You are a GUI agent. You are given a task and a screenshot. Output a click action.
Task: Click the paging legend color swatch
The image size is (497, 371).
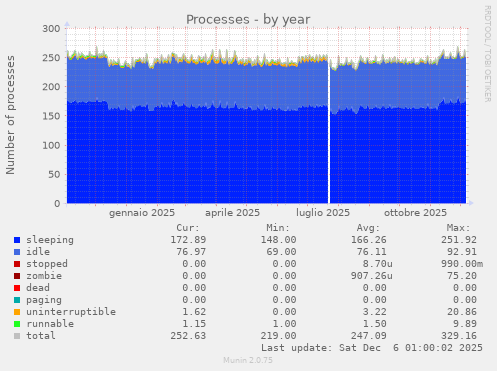pos(17,300)
